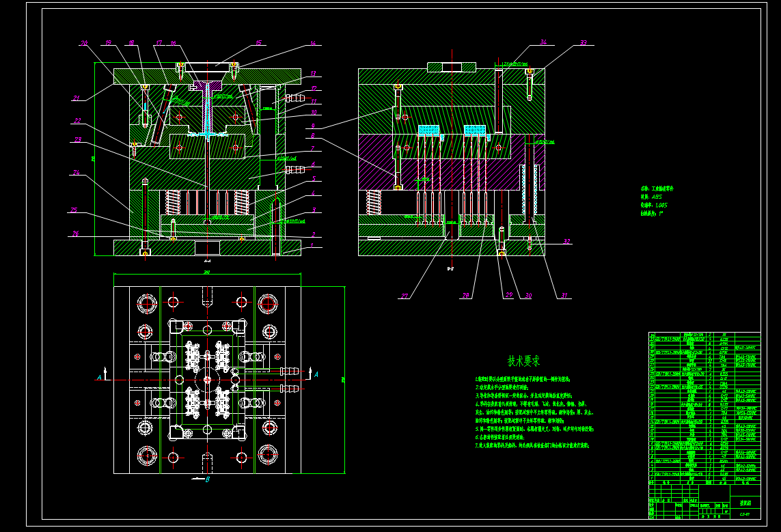
Task: Pick part balloon number 27
Action: click(x=405, y=296)
